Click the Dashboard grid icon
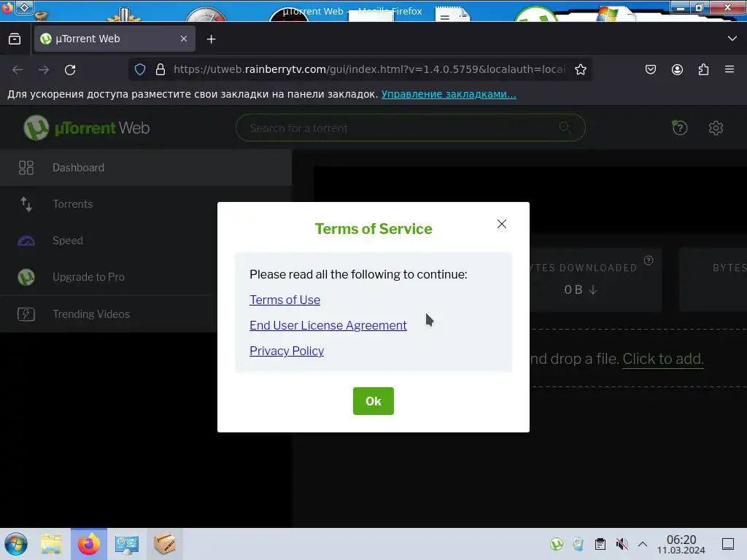Image resolution: width=747 pixels, height=560 pixels. point(26,168)
